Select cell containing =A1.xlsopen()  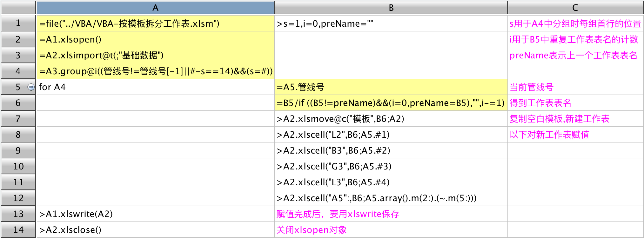(155, 39)
